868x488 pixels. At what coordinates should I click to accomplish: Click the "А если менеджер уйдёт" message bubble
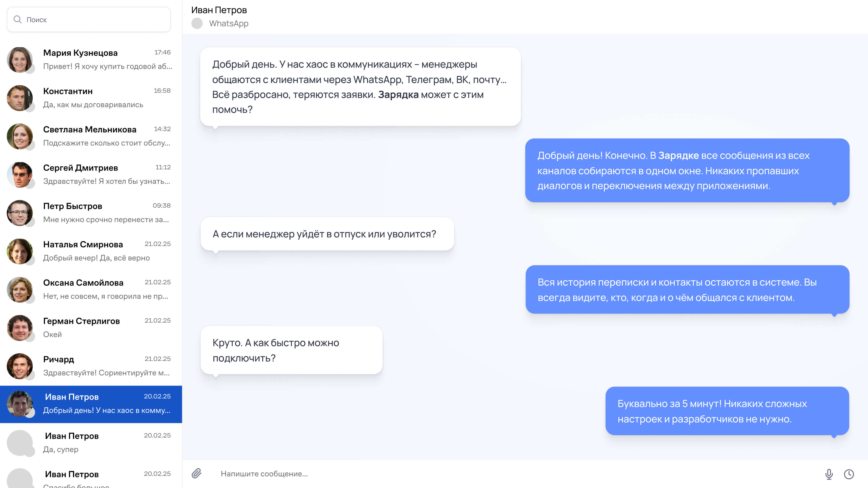coord(327,234)
